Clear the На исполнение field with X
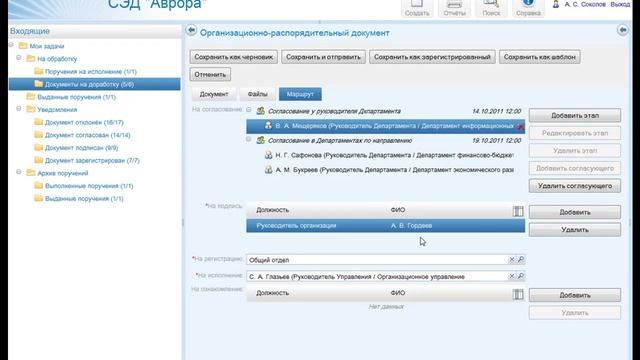The height and width of the screenshot is (360, 640). (511, 276)
